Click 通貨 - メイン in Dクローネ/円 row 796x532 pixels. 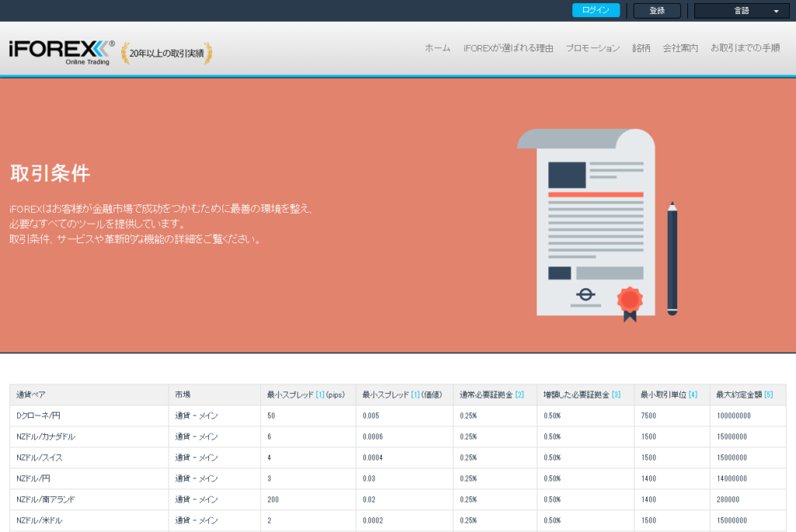(197, 416)
